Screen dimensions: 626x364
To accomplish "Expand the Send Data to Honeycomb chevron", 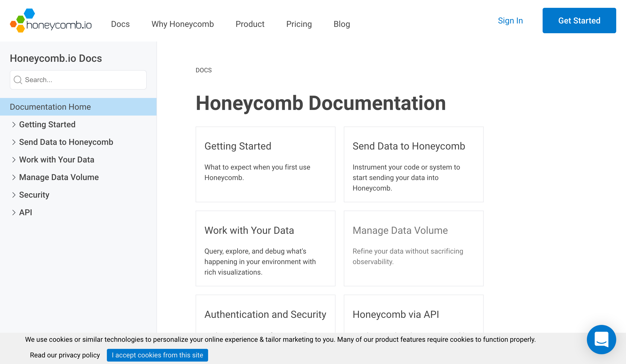I will pyautogui.click(x=14, y=142).
